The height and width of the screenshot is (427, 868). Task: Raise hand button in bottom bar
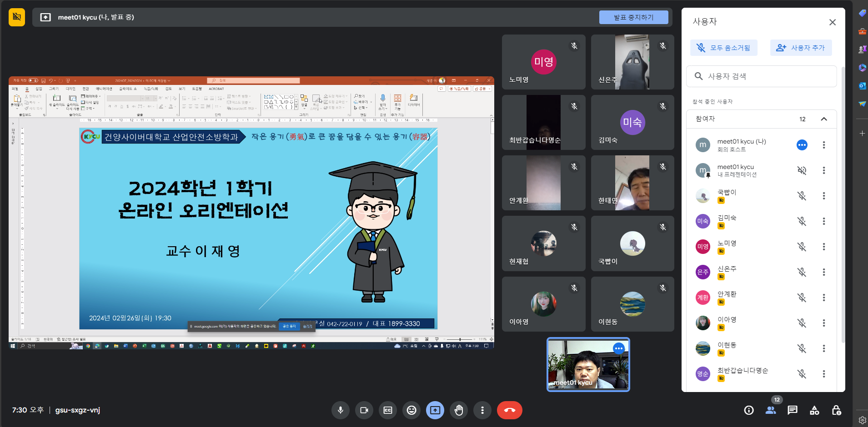coord(458,410)
